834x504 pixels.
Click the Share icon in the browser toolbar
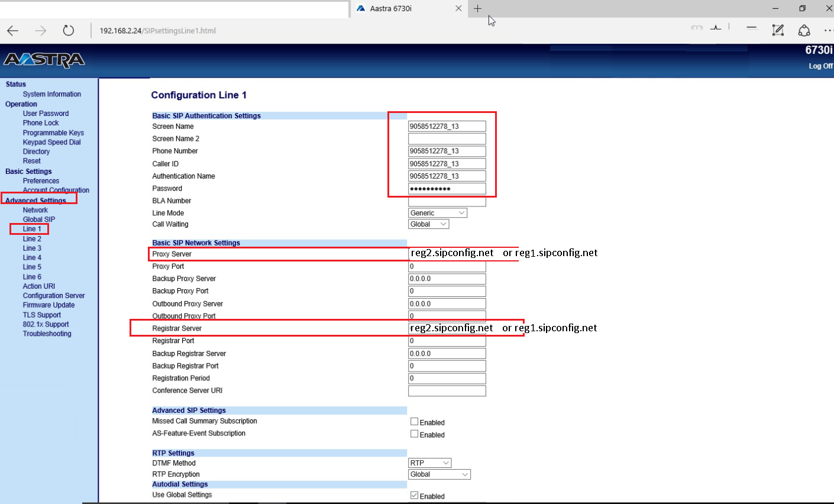pos(804,30)
